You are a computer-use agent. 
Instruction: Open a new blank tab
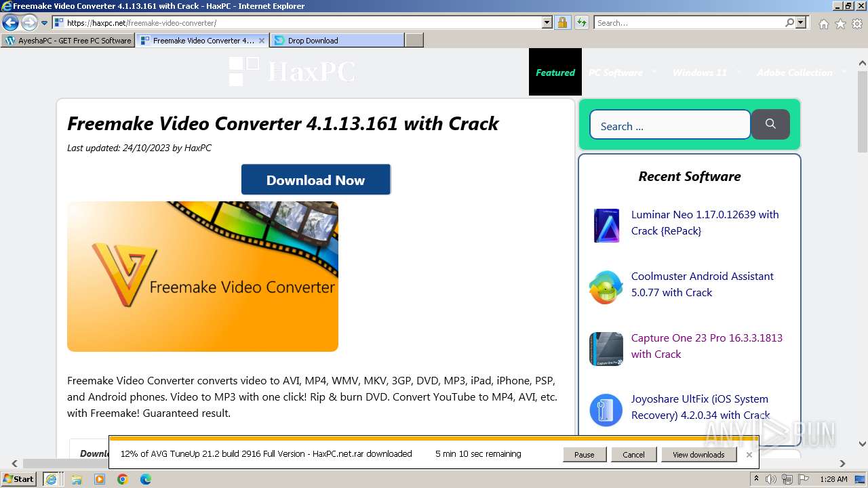point(414,41)
